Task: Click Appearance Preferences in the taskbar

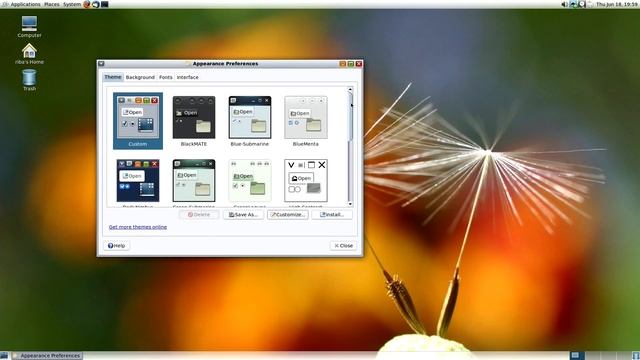Action: [x=47, y=356]
